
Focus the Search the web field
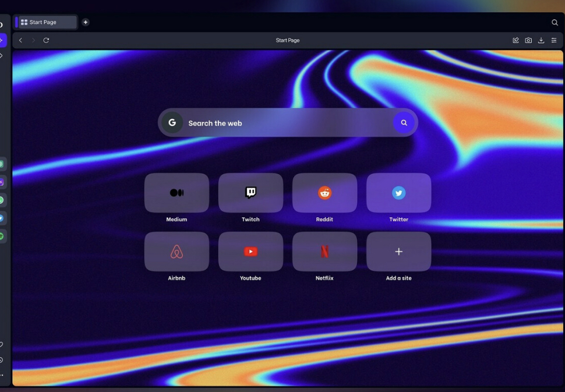pyautogui.click(x=288, y=122)
